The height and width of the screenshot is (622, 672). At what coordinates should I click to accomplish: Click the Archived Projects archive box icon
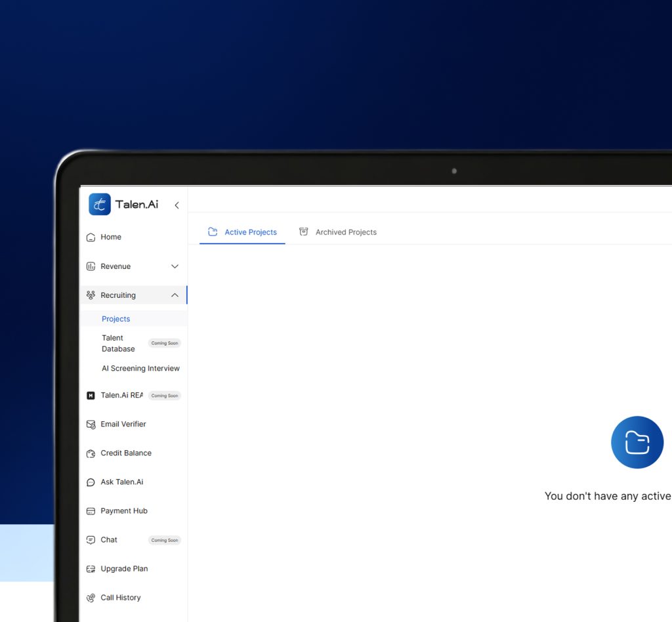click(303, 232)
